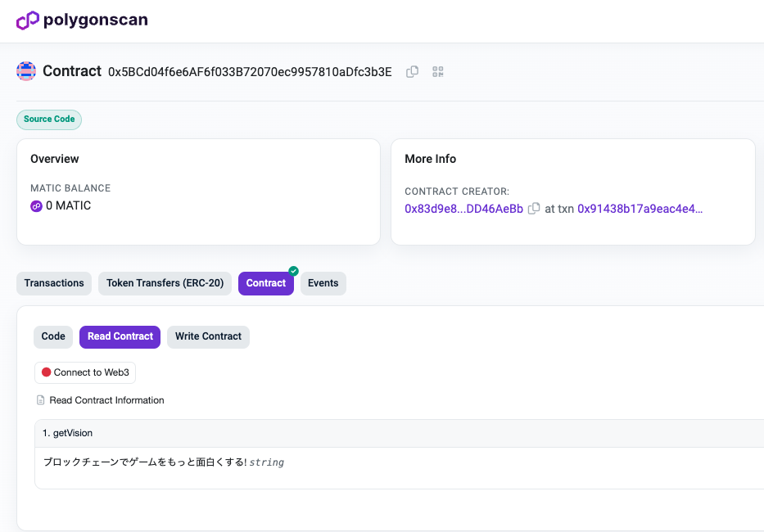Show the QR code for contract address
Image resolution: width=764 pixels, height=532 pixels.
pyautogui.click(x=438, y=72)
